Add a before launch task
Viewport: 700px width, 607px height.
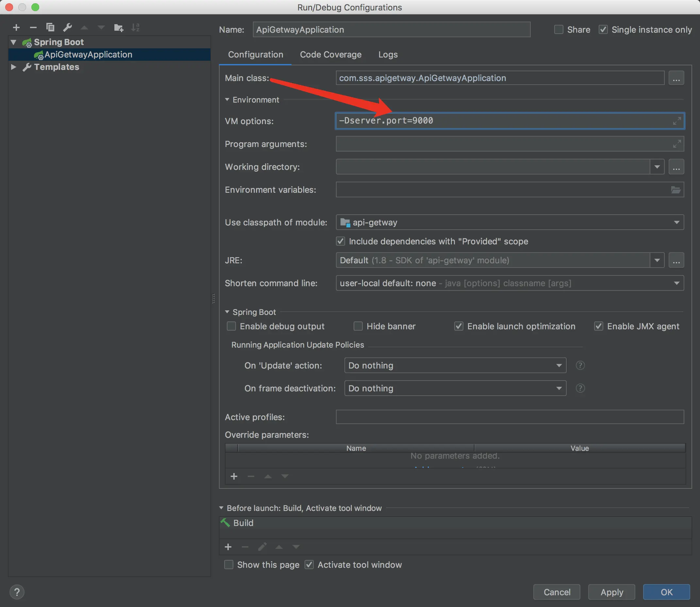[228, 547]
